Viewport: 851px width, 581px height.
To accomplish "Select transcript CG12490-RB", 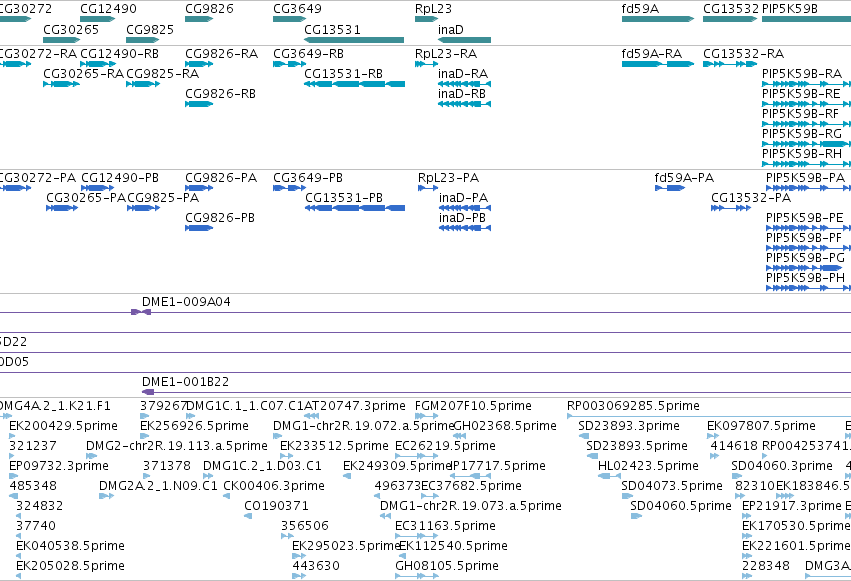I will [x=98, y=64].
